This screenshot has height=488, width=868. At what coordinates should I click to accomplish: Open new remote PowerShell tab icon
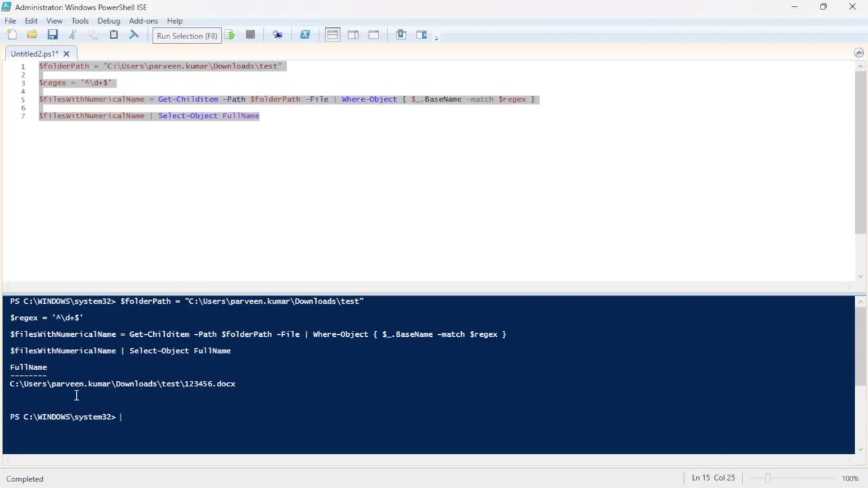tap(277, 35)
